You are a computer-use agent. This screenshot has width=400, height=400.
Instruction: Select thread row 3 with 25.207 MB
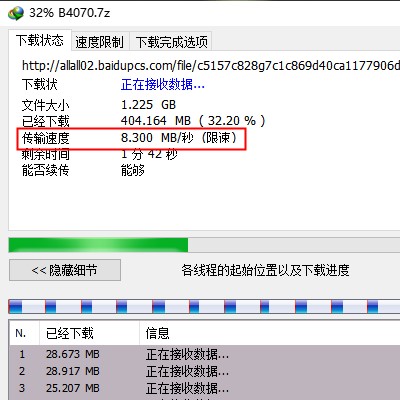click(x=204, y=388)
